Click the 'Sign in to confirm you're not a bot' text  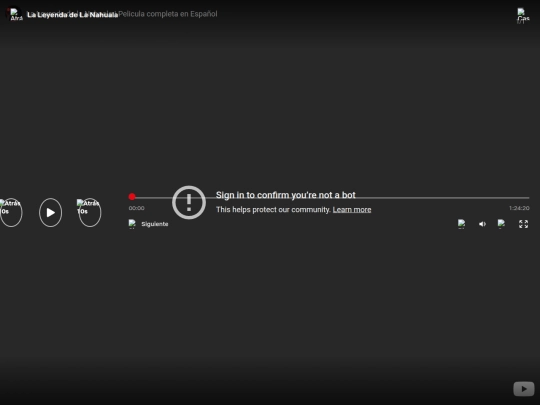point(285,195)
